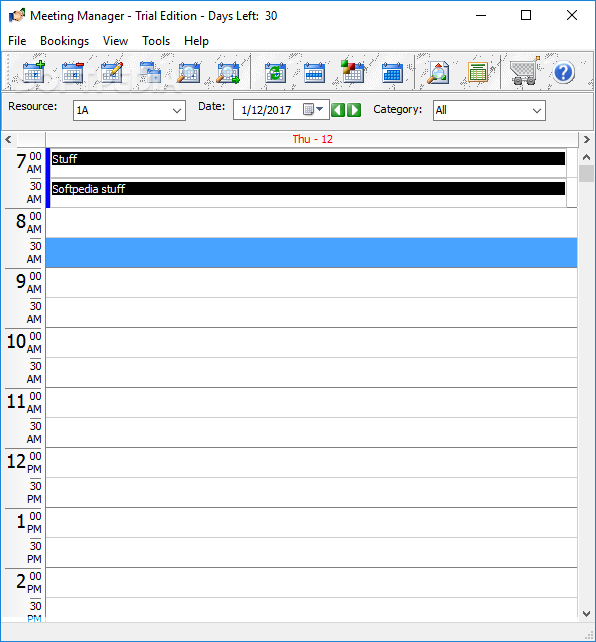Click the copy booking calendars icon
Image resolution: width=596 pixels, height=642 pixels.
coord(150,72)
